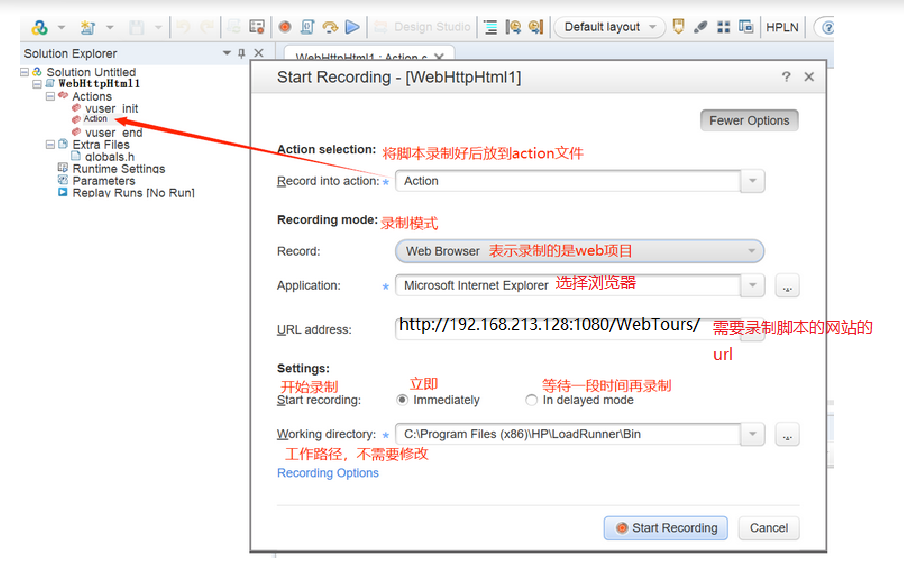Click the round help icon at the toolbar's right end
The width and height of the screenshot is (904, 564).
point(827,27)
